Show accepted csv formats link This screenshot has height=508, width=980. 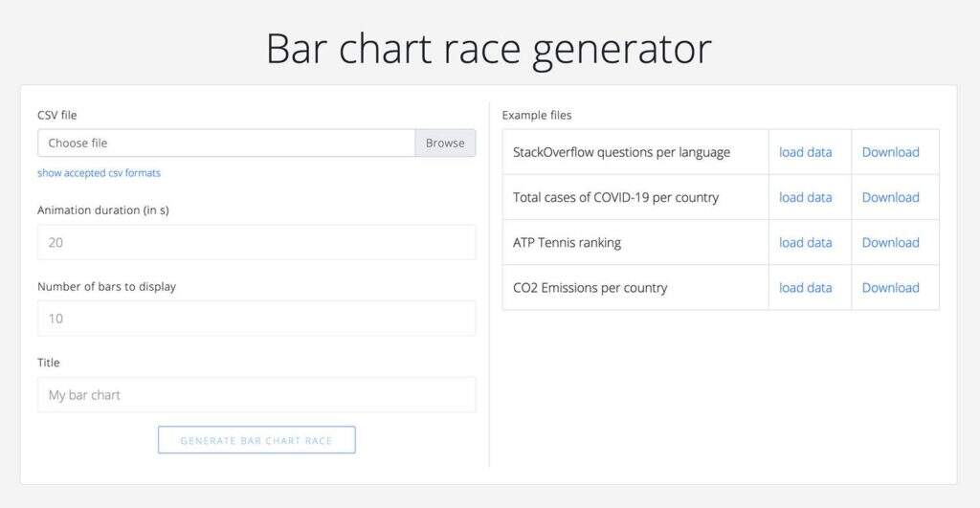[99, 173]
